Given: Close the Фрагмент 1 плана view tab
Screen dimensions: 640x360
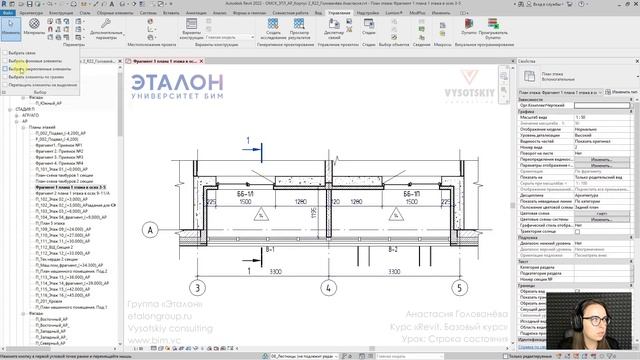Looking at the screenshot, I should [201, 61].
